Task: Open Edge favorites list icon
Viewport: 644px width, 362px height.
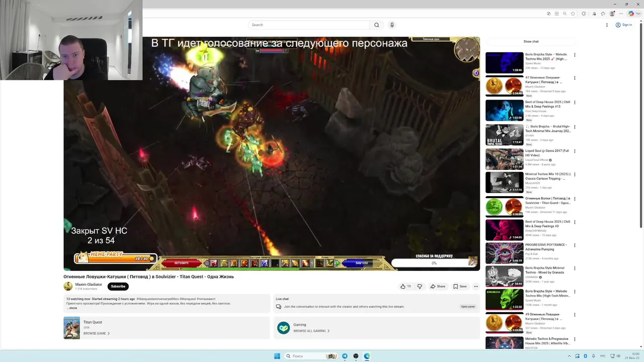Action: 603,14
